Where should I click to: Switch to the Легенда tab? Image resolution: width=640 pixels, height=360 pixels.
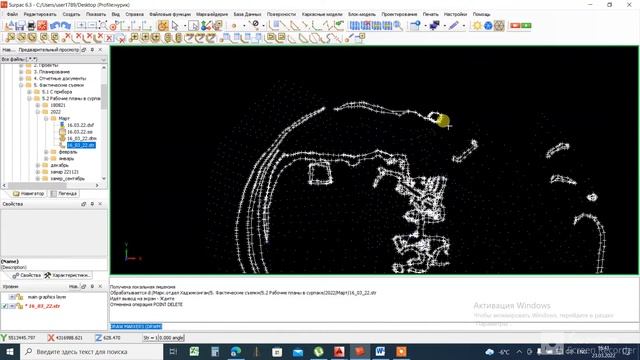(64, 193)
